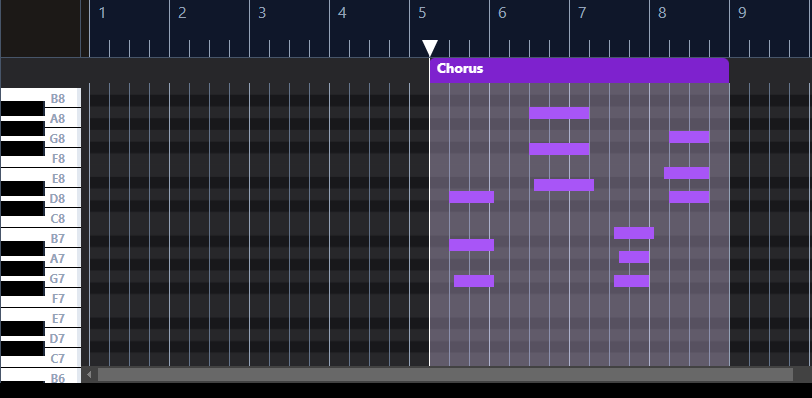Play the black key between D7 and E7
The width and height of the screenshot is (812, 398).
[x=22, y=328]
